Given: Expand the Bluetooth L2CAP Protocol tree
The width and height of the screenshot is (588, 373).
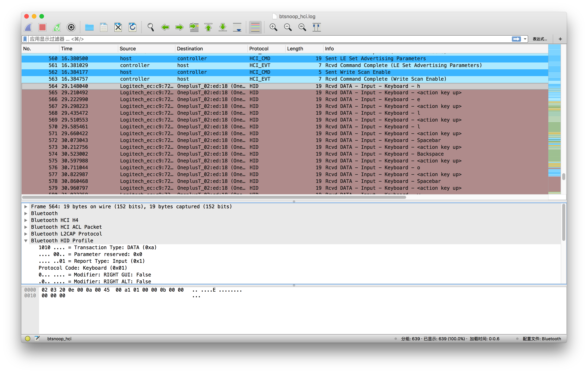Looking at the screenshot, I should [x=26, y=234].
